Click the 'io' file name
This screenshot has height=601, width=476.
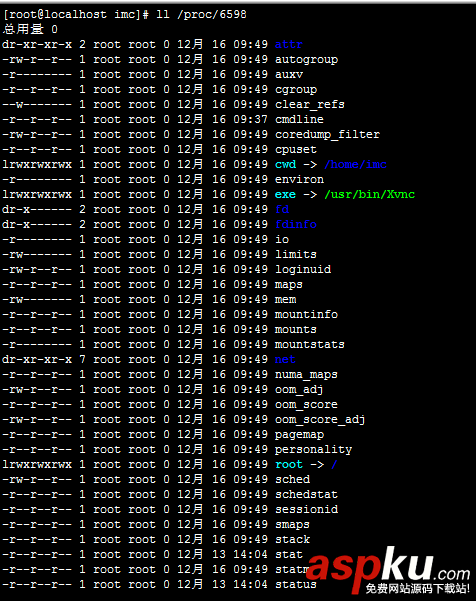click(282, 240)
